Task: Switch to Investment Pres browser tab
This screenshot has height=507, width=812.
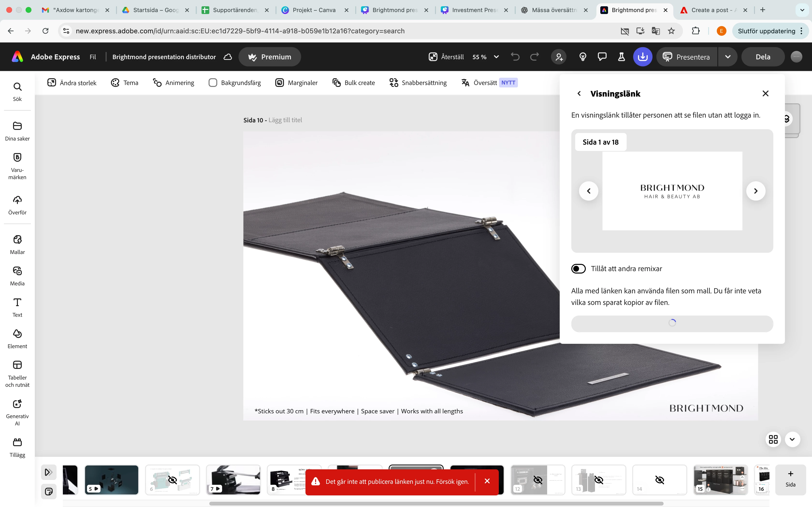Action: coord(474,10)
